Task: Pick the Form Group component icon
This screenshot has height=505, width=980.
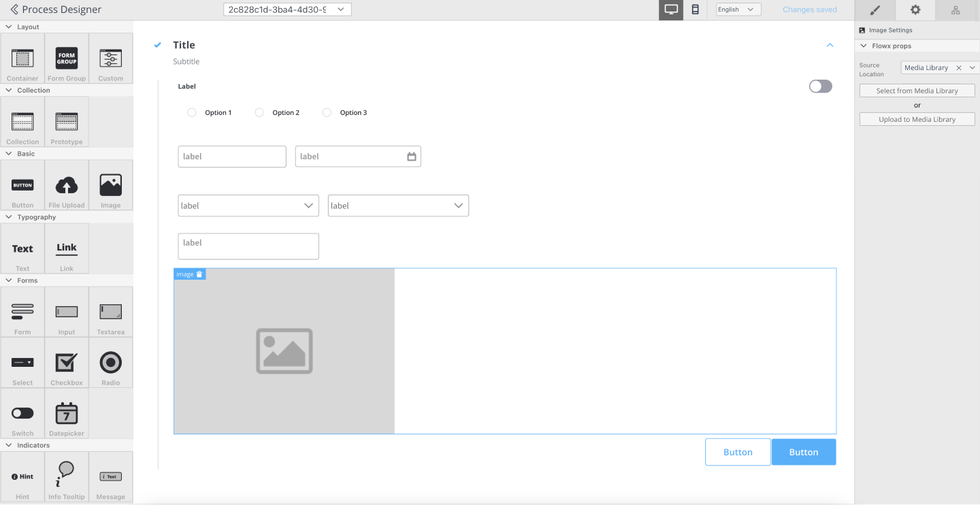Action: tap(67, 59)
